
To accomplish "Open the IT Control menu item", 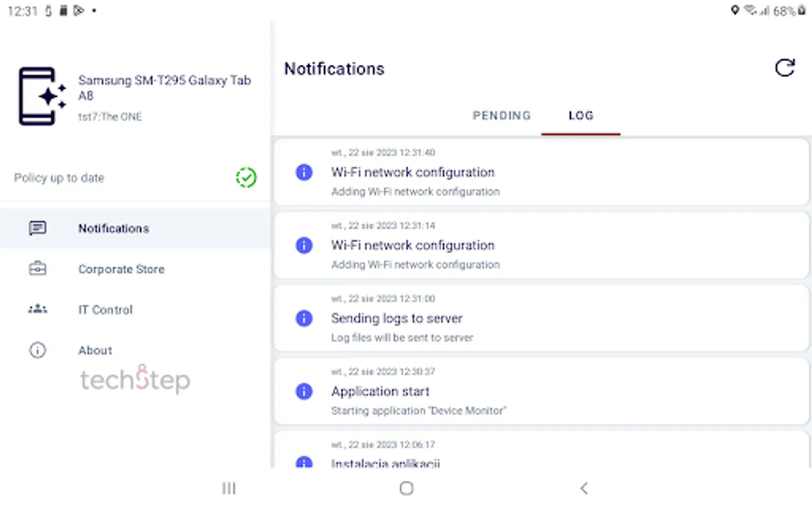I will [x=105, y=310].
